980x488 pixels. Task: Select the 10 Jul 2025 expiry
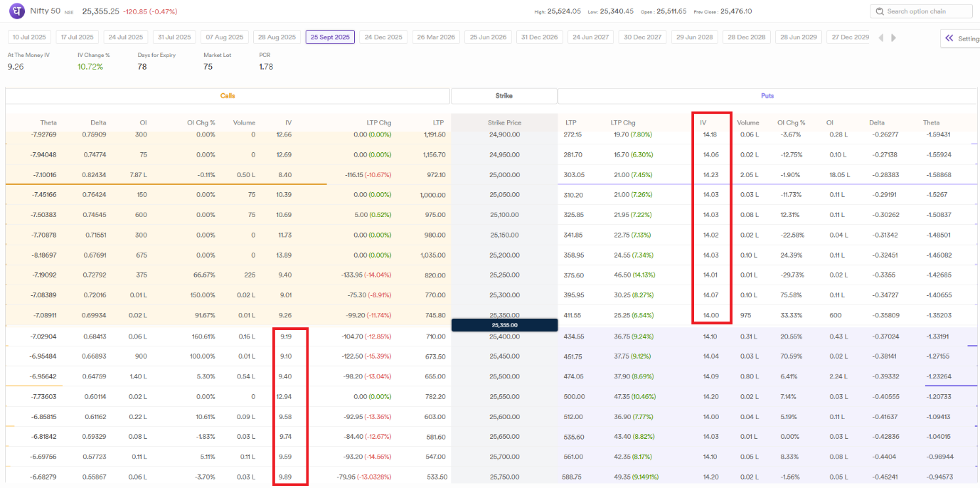29,37
